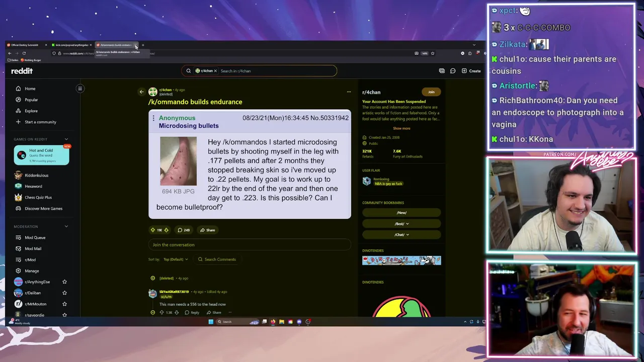Open the /New/ community bookmark
Viewport: 644px width, 362px height.
coord(401,213)
